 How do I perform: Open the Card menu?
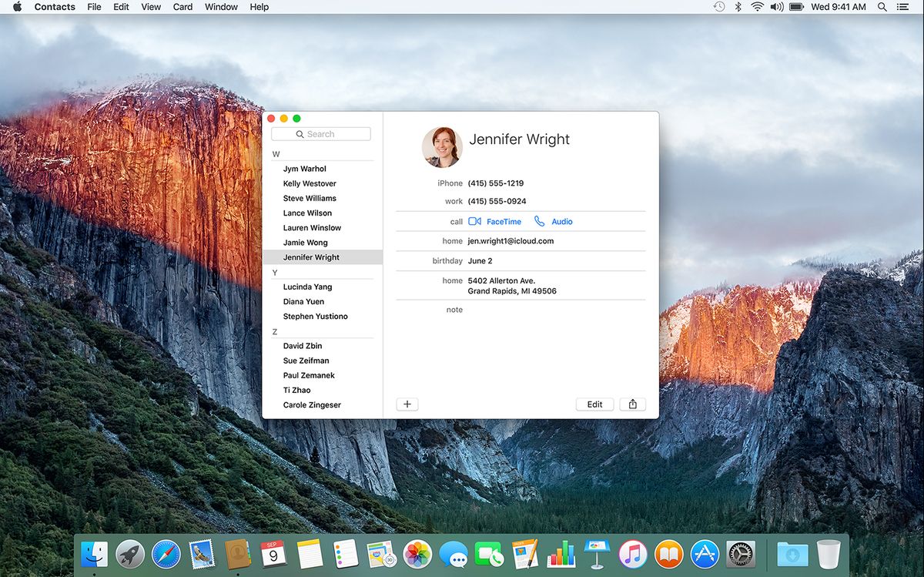[182, 7]
